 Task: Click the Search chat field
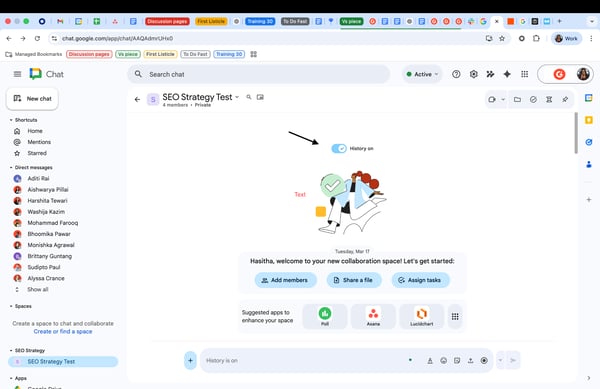click(x=259, y=74)
